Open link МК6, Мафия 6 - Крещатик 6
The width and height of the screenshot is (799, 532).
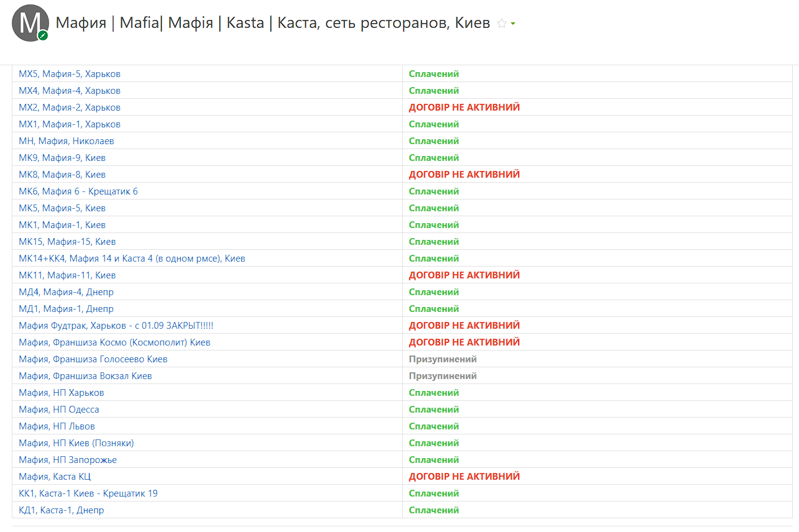pyautogui.click(x=78, y=191)
